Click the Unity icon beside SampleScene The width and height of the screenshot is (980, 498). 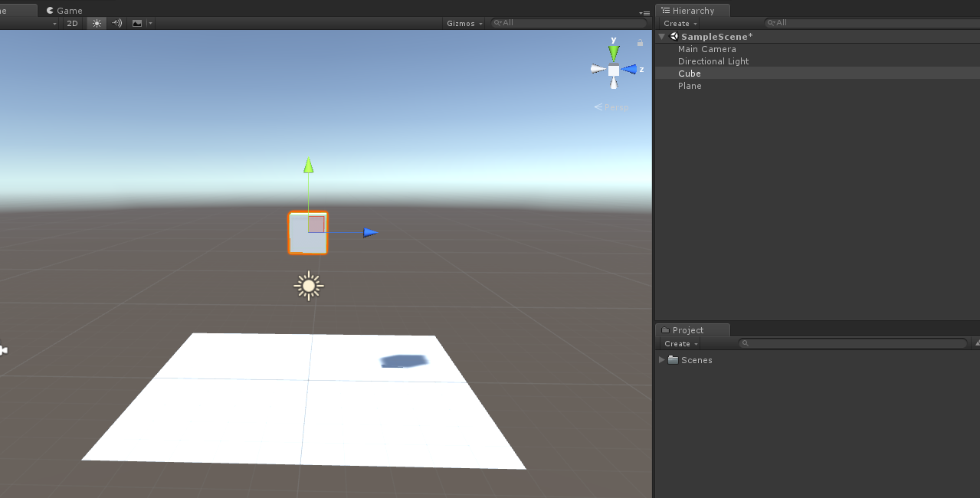tap(674, 36)
